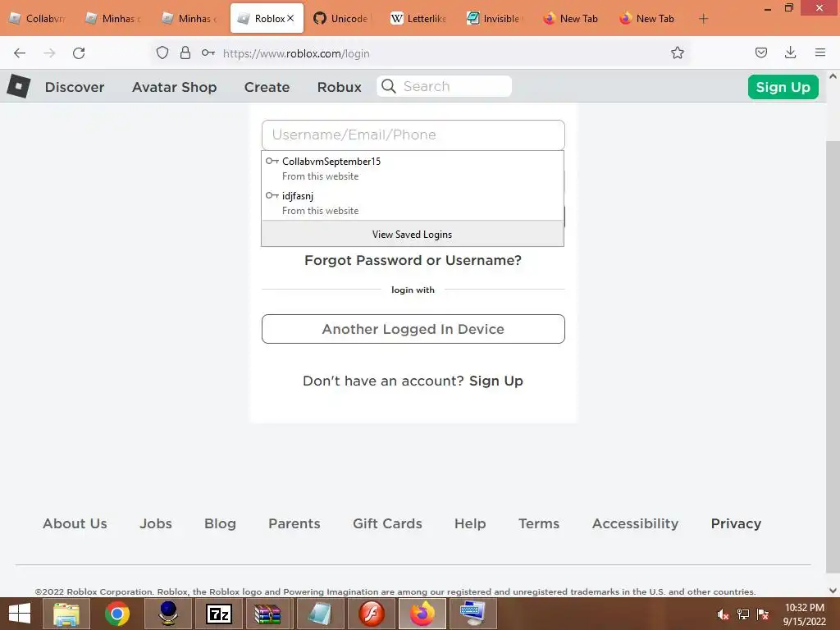The width and height of the screenshot is (840, 630).
Task: Open the notepad-style taskbar icon
Action: (x=321, y=614)
